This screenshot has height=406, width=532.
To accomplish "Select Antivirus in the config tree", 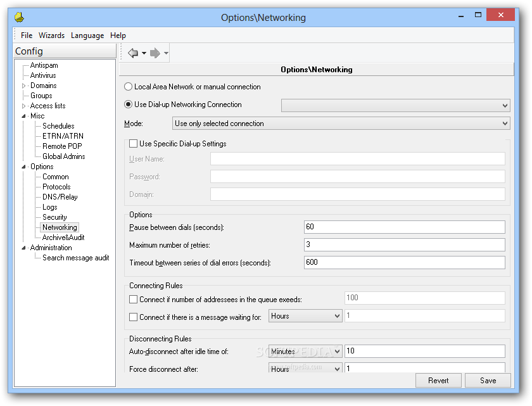I will point(43,75).
